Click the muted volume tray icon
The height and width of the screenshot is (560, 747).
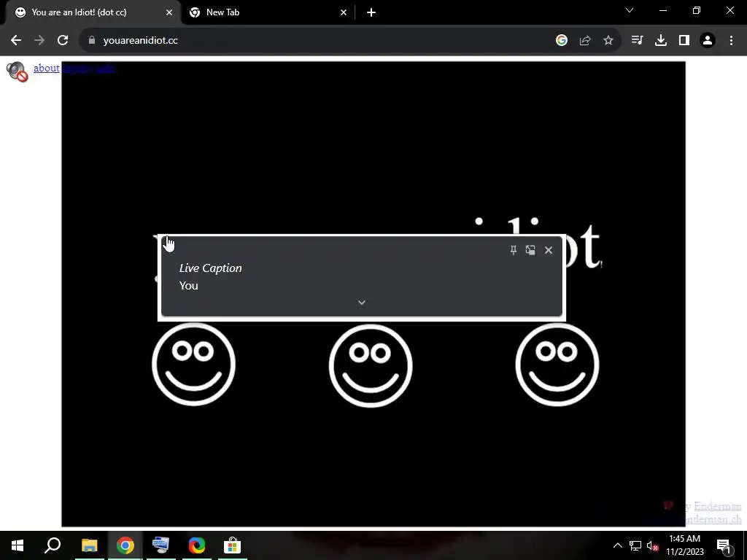point(652,545)
